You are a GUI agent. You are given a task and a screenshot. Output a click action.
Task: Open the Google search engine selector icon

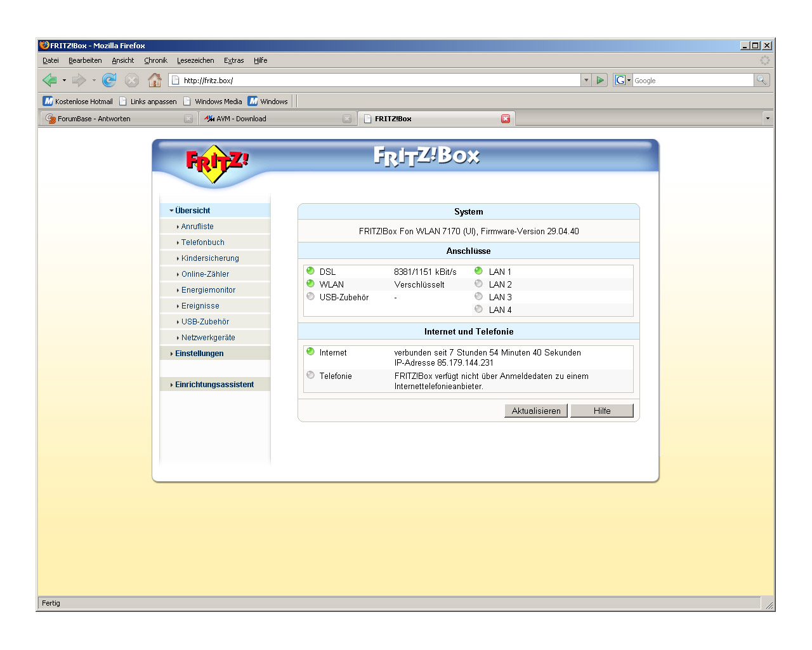[622, 80]
